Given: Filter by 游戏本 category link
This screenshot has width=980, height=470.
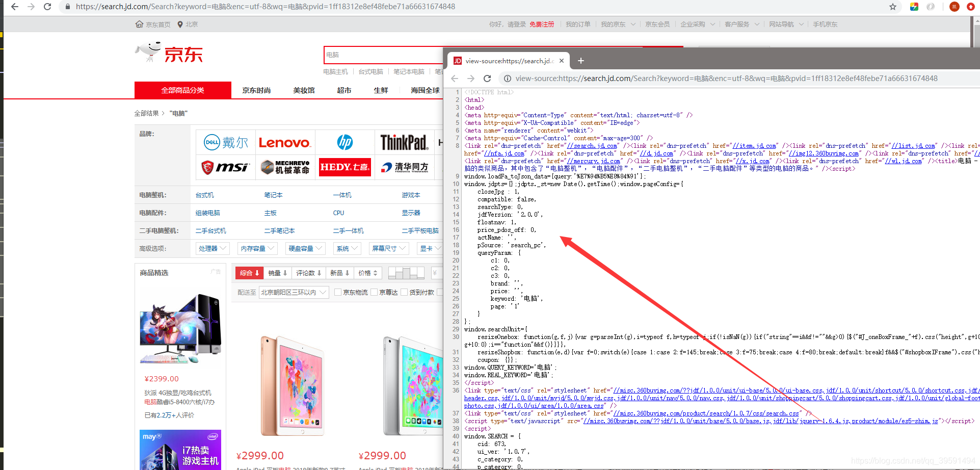Looking at the screenshot, I should pyautogui.click(x=411, y=195).
